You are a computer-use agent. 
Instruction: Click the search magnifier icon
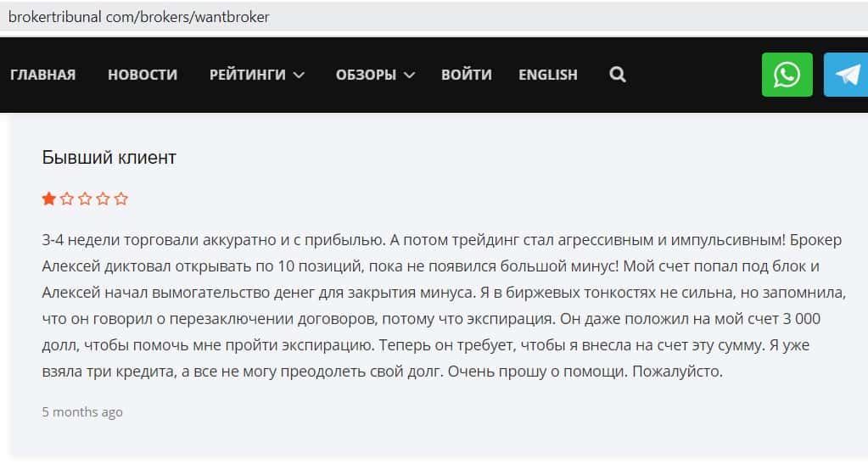(618, 75)
